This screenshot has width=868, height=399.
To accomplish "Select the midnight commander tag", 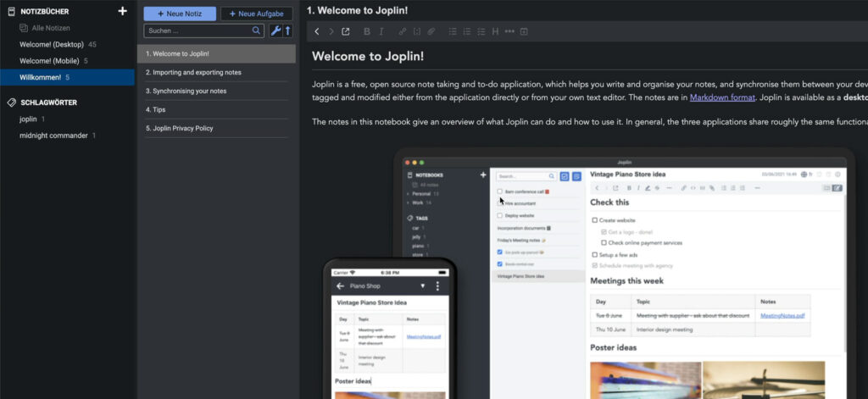I will (53, 136).
